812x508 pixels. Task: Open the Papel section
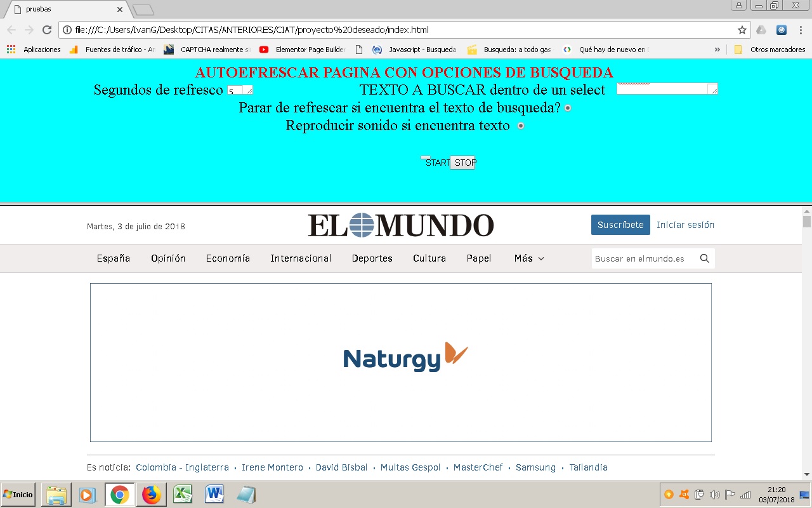[x=479, y=258]
